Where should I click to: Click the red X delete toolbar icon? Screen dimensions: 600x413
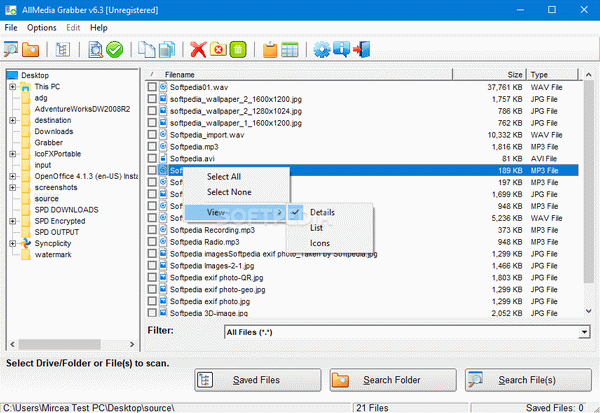[x=198, y=49]
